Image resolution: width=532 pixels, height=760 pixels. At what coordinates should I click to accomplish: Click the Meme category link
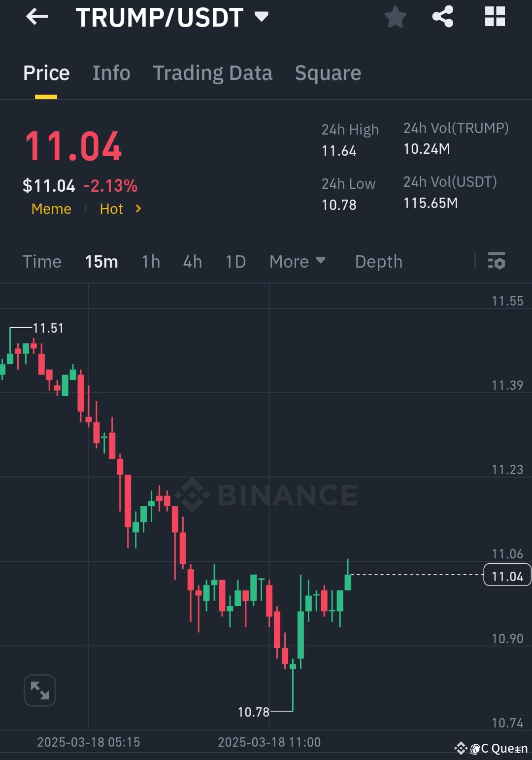click(51, 209)
